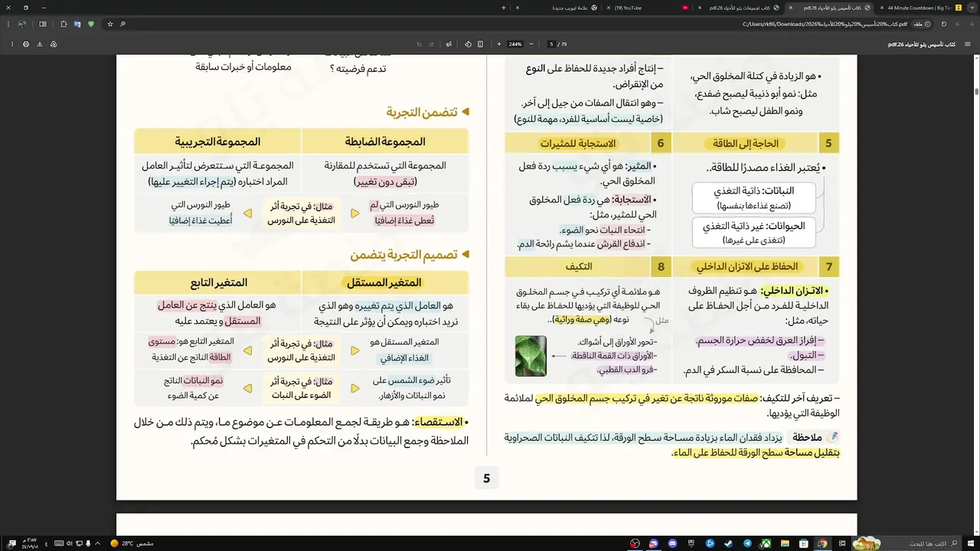Click the التكيف section title
This screenshot has height=551, width=980.
coord(578,266)
